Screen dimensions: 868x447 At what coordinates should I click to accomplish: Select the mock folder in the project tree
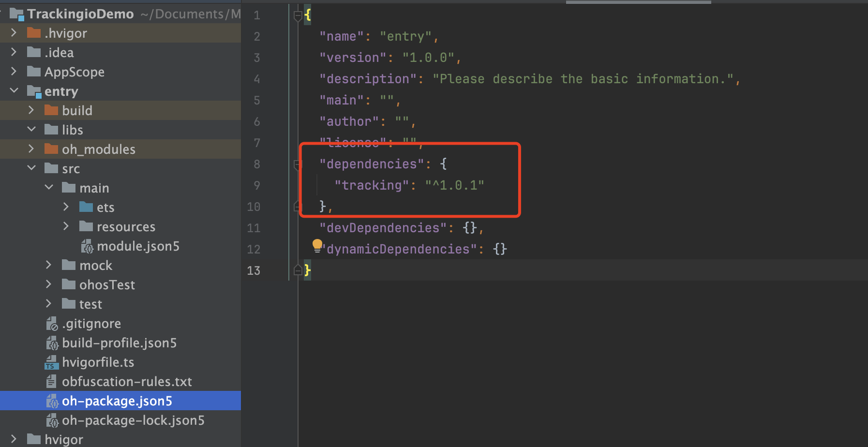[x=95, y=265]
